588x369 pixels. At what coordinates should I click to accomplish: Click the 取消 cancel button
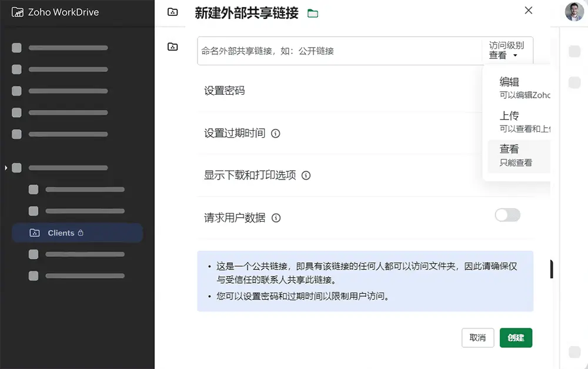coord(477,338)
